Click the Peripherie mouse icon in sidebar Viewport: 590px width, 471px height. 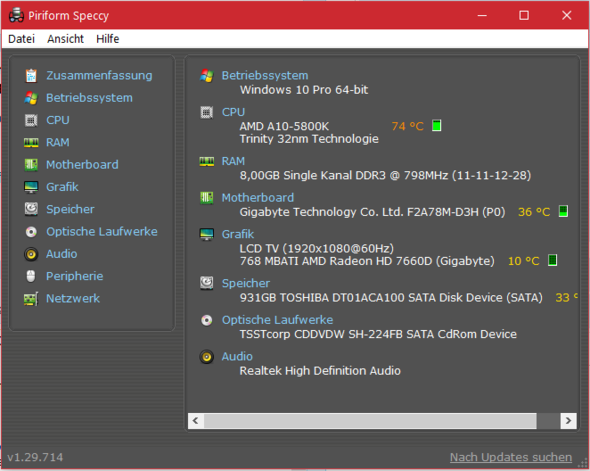(31, 276)
